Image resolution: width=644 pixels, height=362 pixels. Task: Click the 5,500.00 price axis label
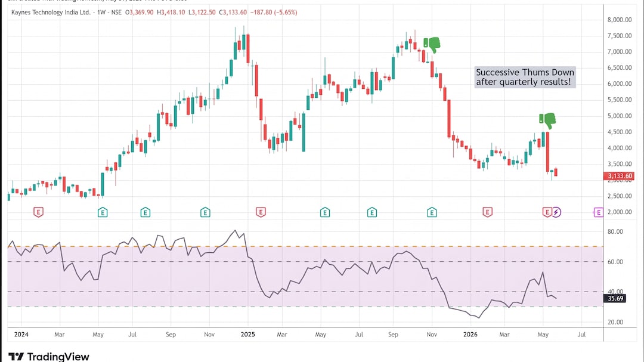pyautogui.click(x=620, y=100)
